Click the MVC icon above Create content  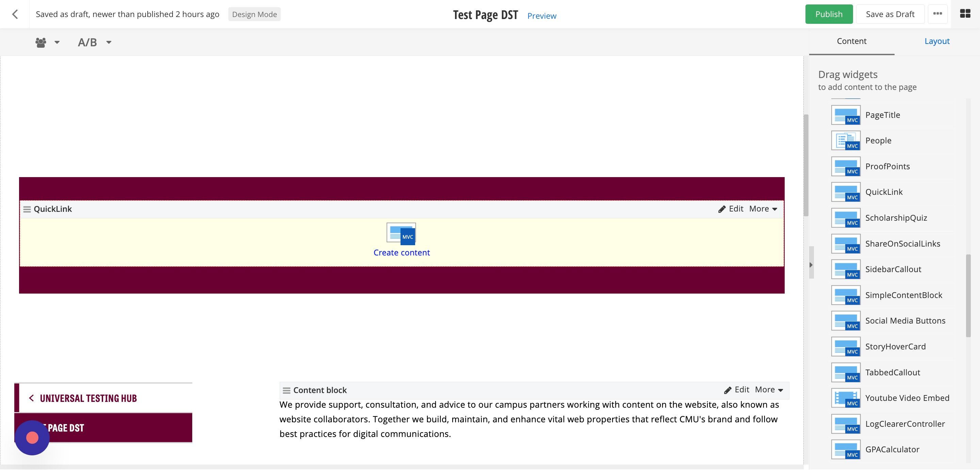point(401,234)
